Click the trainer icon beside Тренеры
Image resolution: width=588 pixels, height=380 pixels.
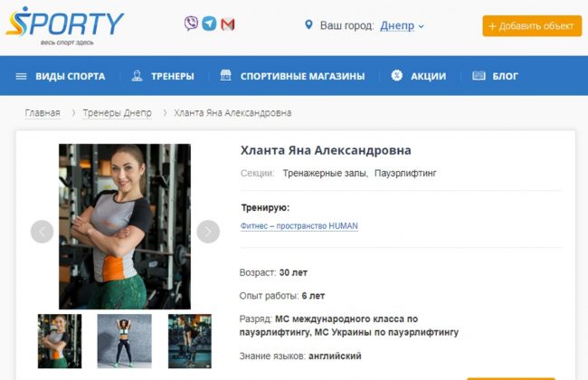tap(137, 76)
